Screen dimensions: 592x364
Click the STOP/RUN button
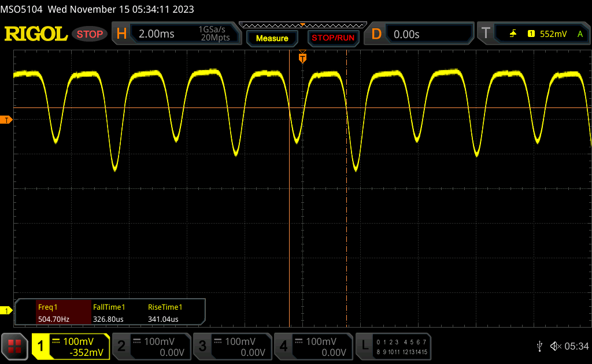[333, 38]
